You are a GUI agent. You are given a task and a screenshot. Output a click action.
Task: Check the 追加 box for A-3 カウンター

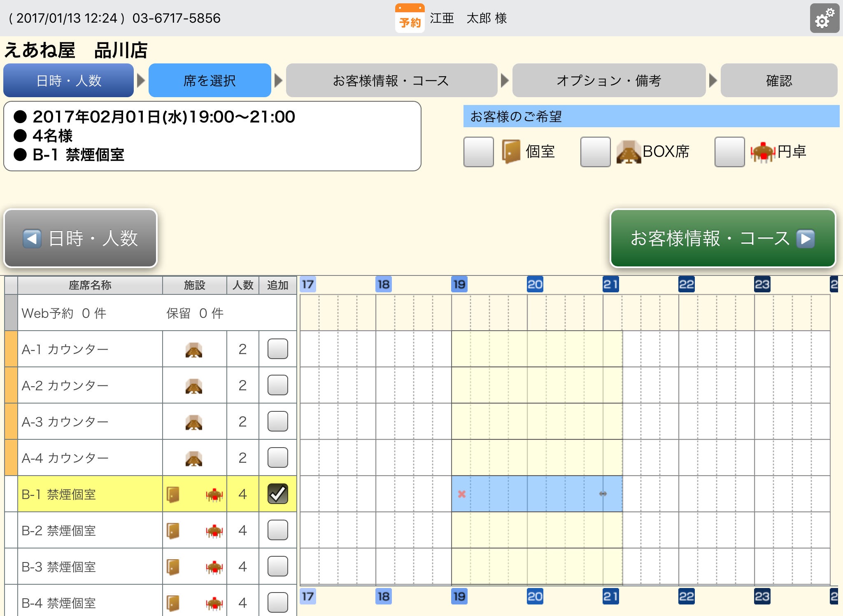(278, 421)
